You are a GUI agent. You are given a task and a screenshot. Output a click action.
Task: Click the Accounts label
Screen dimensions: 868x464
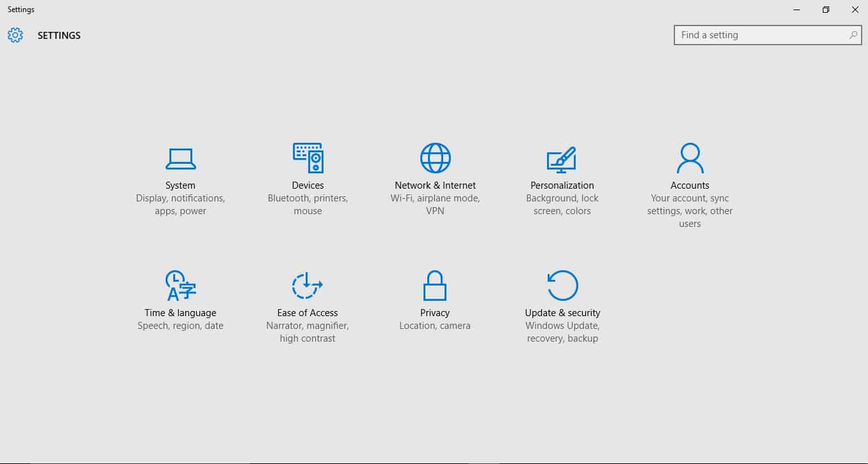pos(690,185)
